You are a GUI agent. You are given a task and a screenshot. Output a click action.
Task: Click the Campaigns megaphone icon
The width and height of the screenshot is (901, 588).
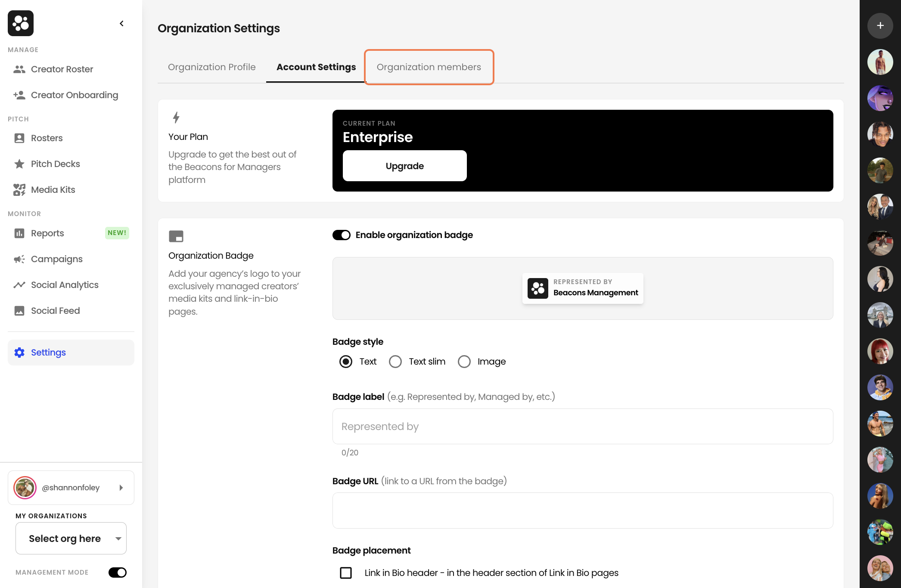pyautogui.click(x=19, y=259)
